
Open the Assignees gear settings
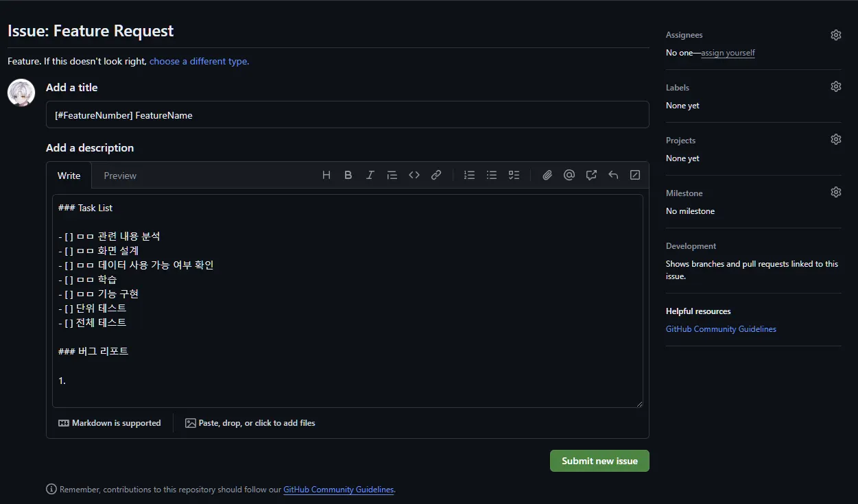(835, 35)
